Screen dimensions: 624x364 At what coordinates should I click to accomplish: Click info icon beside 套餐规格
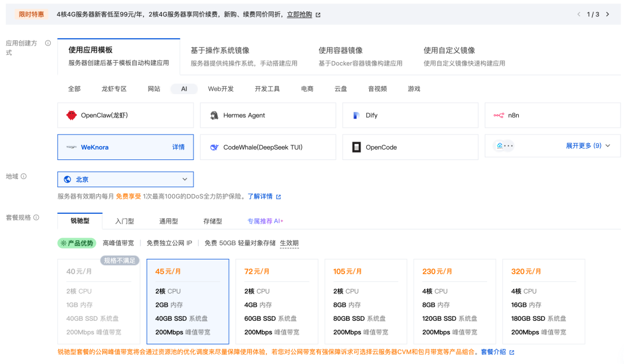[x=36, y=217]
